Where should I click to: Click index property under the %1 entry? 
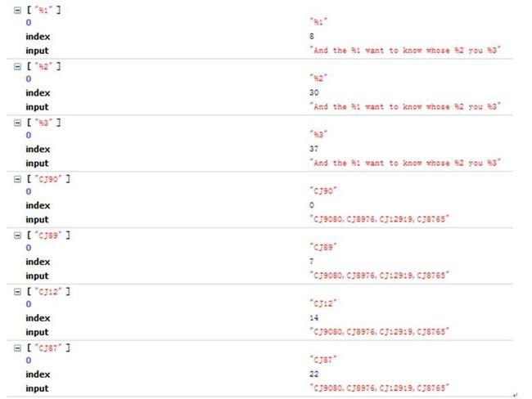coord(38,37)
